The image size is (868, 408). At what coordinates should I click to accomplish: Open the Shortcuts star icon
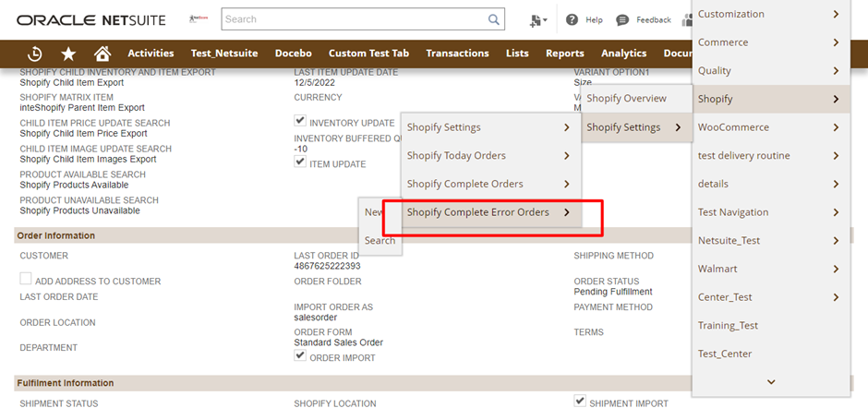pos(68,54)
